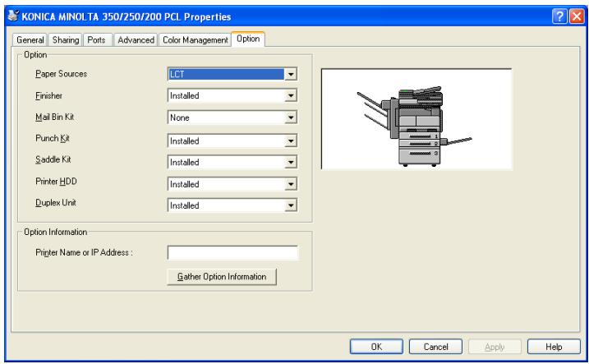Open the Finisher dropdown

point(232,95)
